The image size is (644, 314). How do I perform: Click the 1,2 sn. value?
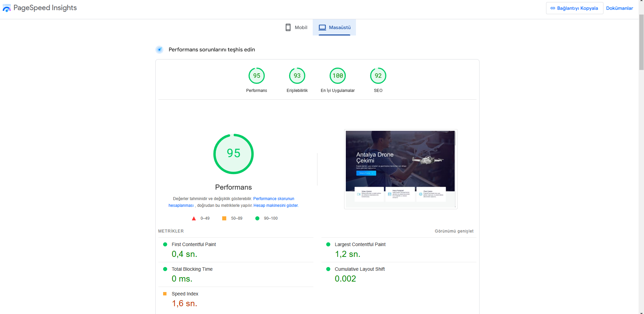(347, 254)
